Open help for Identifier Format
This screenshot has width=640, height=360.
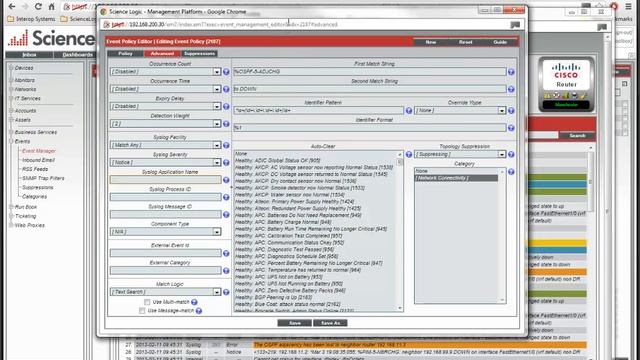coord(511,128)
